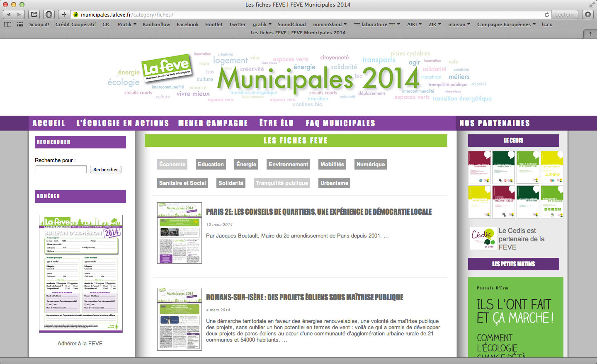The height and width of the screenshot is (364, 597).
Task: Toggle full screen via the window corner arrows
Action: (592, 5)
